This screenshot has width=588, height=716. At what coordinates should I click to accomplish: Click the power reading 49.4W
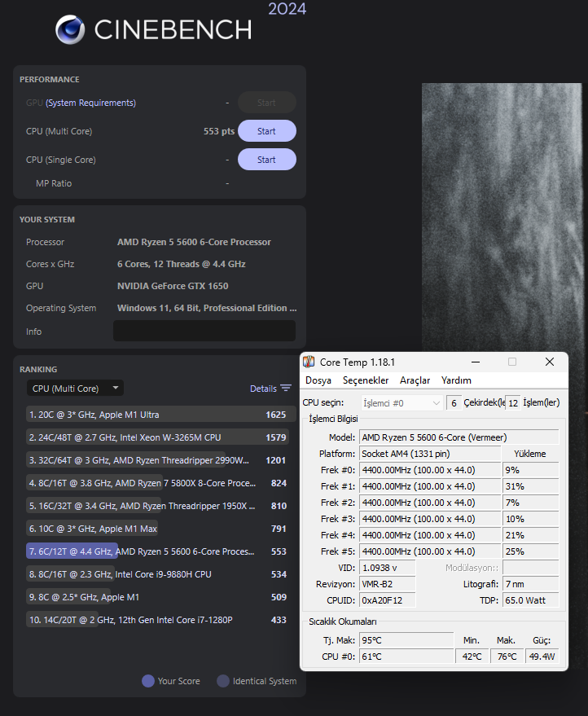point(542,657)
